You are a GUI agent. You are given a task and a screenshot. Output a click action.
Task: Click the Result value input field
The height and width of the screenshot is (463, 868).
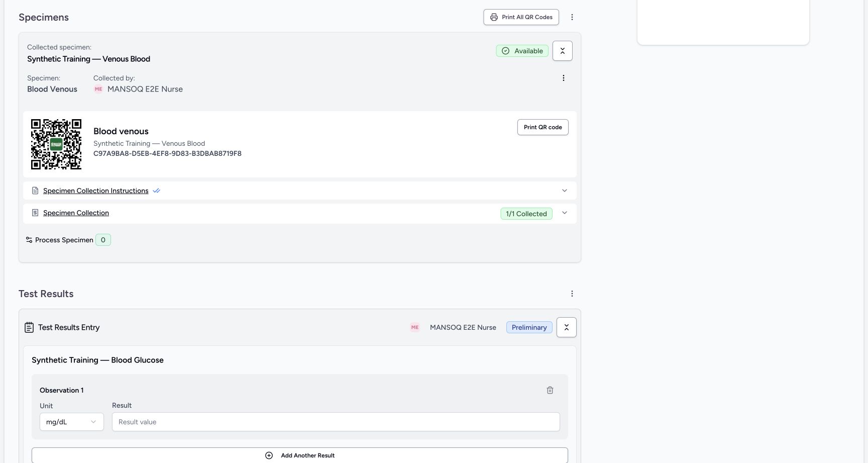(x=336, y=422)
